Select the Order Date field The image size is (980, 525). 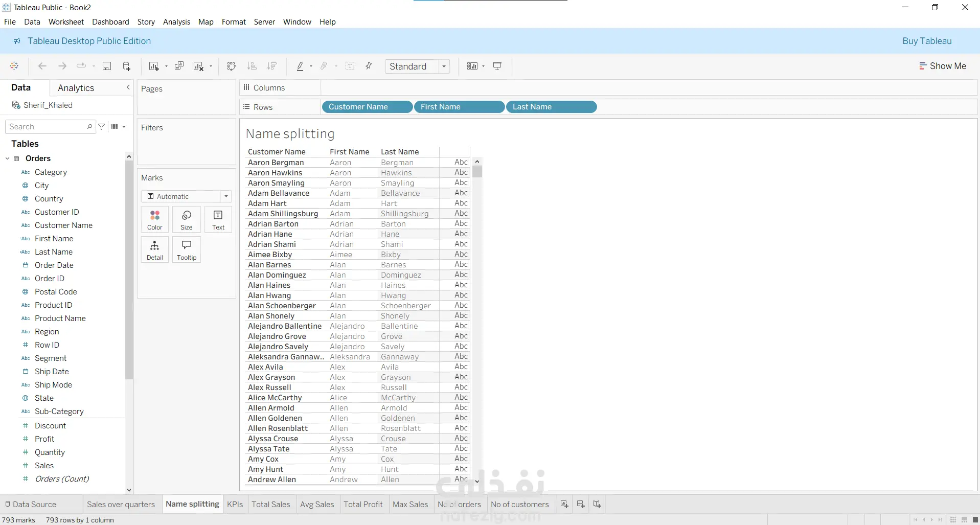54,265
